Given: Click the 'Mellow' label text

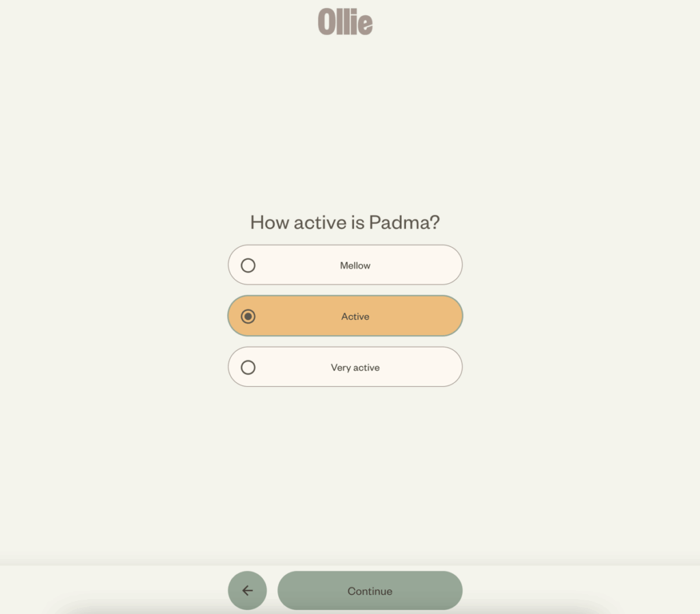Looking at the screenshot, I should [355, 265].
